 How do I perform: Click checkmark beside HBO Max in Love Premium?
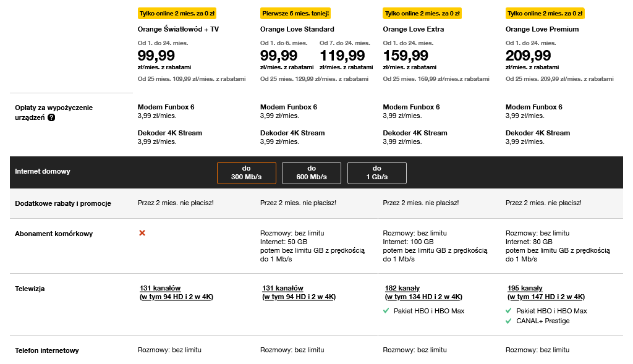[509, 311]
